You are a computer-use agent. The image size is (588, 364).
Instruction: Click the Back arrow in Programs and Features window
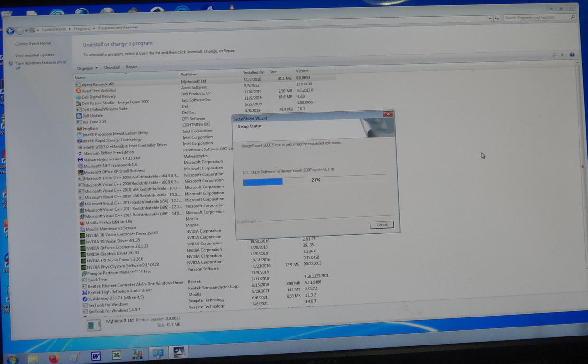click(10, 31)
